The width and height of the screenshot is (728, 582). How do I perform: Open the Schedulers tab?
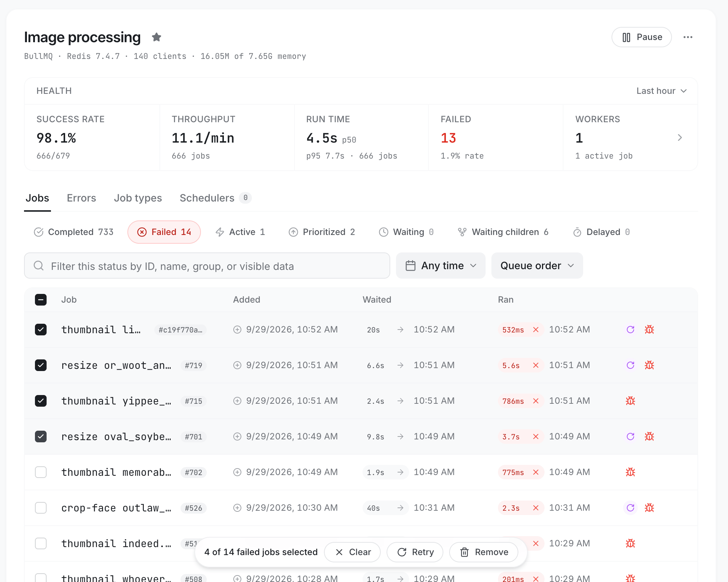215,198
